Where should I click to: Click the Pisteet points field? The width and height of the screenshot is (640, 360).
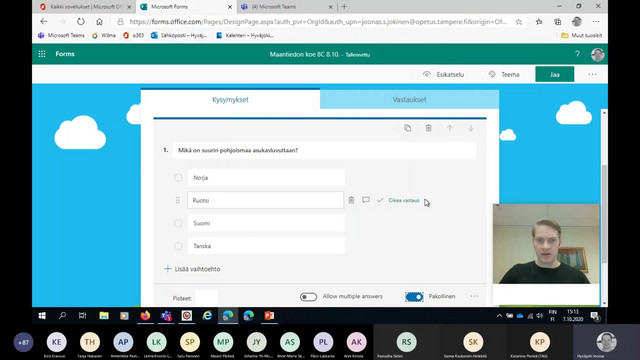pos(207,298)
